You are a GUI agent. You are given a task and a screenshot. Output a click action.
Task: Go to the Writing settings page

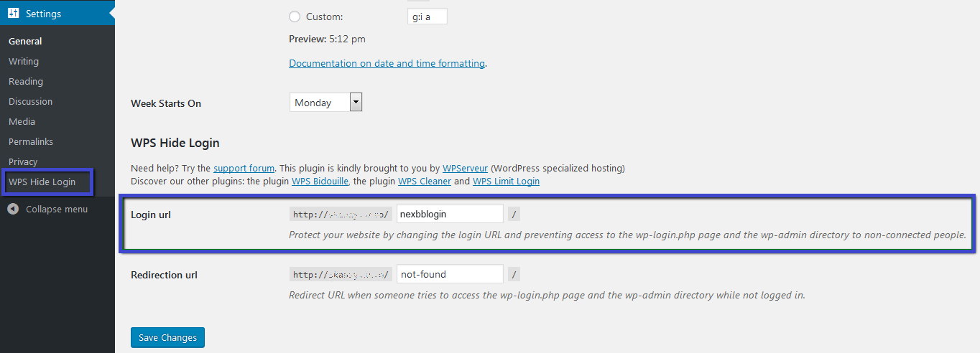click(24, 61)
